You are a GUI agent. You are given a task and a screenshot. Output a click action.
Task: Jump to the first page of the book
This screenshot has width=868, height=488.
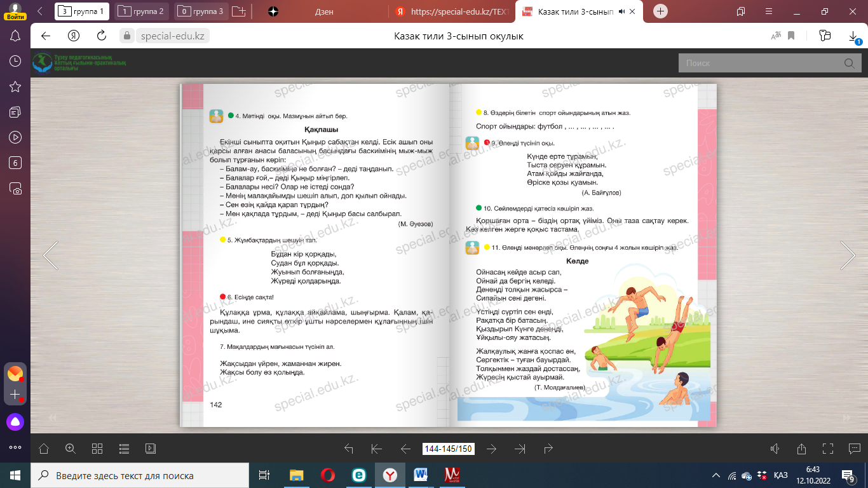click(377, 449)
